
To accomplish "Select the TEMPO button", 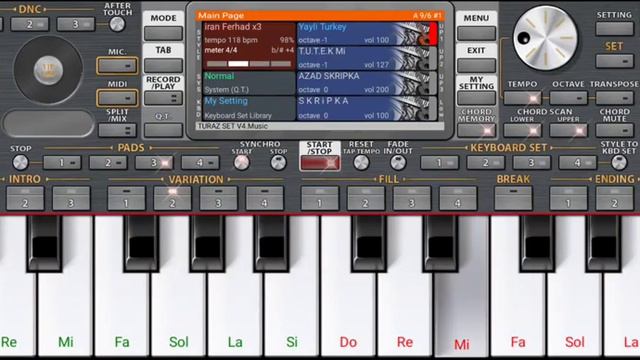I will click(522, 98).
